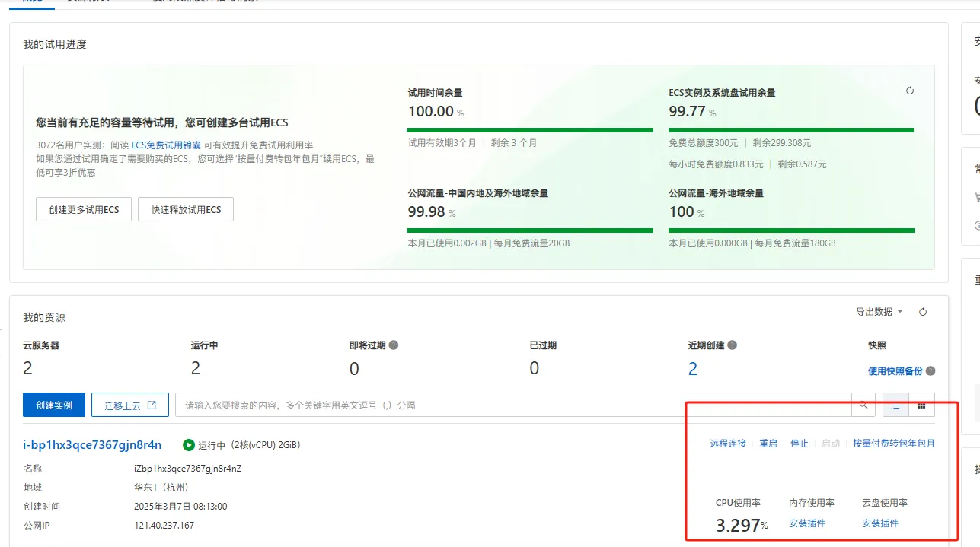Click the 99.98 % traffic value
The width and height of the screenshot is (980, 547).
431,211
